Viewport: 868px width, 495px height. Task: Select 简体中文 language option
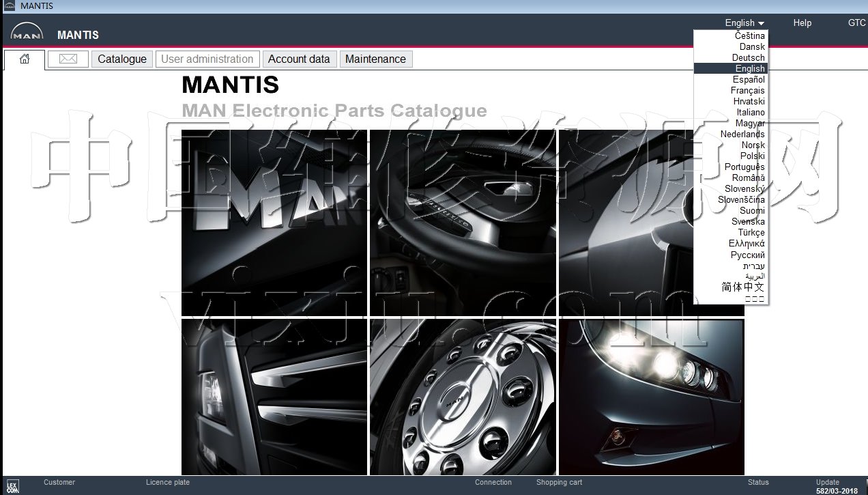[x=742, y=287]
